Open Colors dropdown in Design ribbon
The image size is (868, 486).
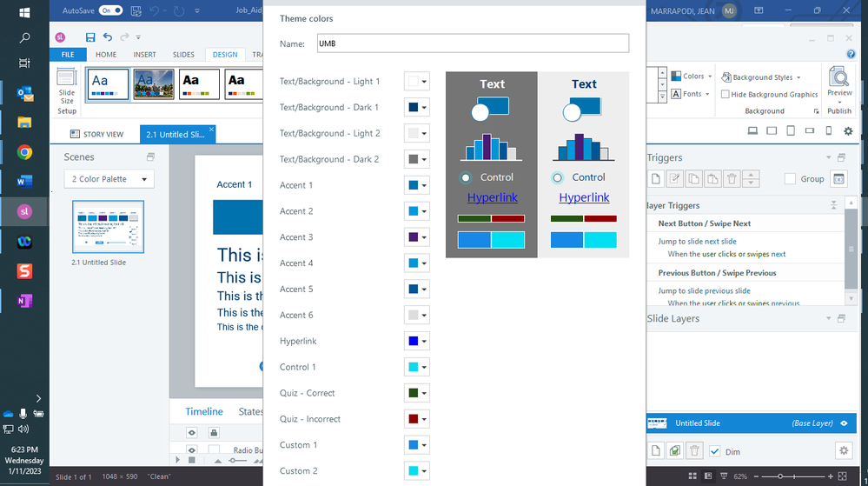692,76
